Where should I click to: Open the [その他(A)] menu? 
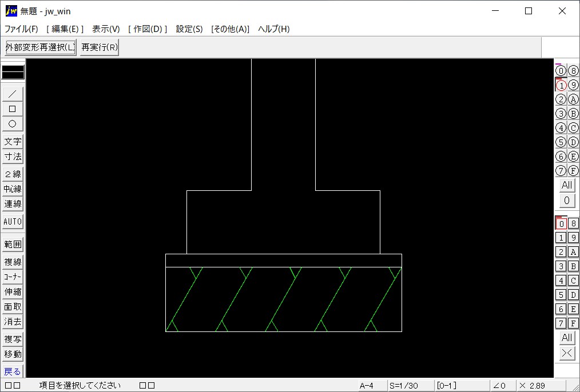pos(230,29)
